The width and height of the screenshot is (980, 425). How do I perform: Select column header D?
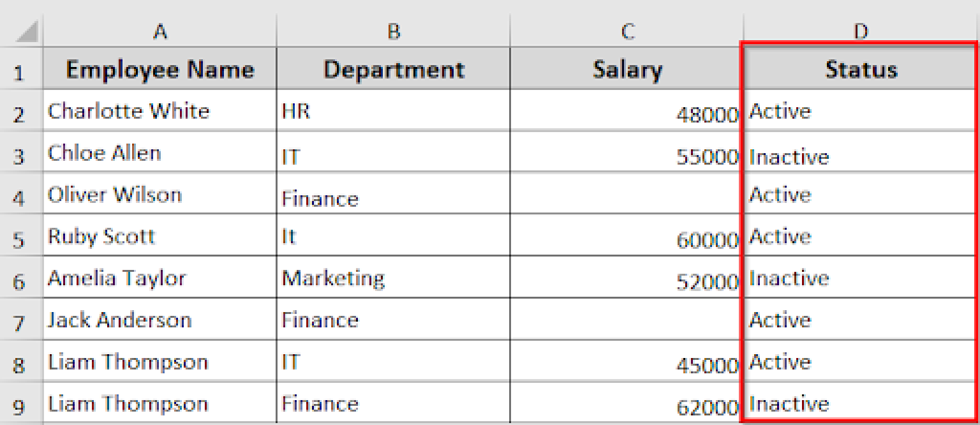click(x=861, y=29)
